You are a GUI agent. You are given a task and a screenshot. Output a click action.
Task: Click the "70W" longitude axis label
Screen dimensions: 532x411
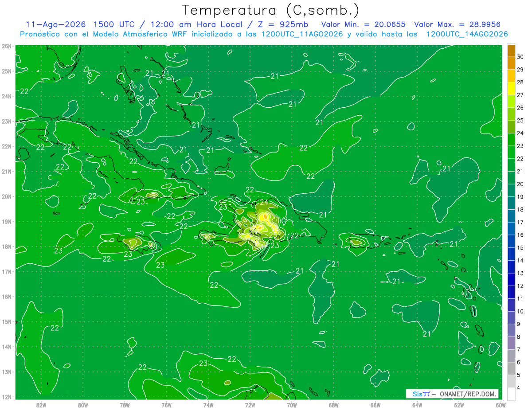pyautogui.click(x=292, y=405)
